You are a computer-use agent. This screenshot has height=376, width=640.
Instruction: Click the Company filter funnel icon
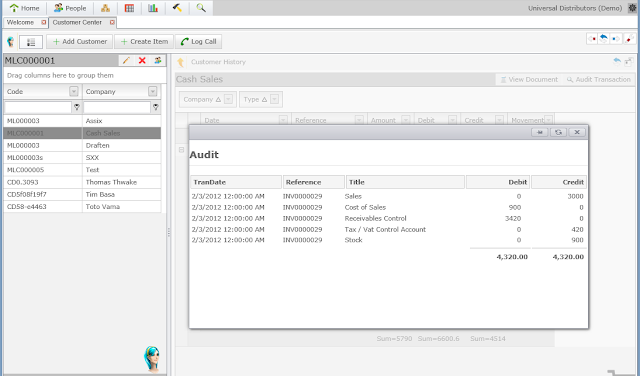tap(156, 107)
